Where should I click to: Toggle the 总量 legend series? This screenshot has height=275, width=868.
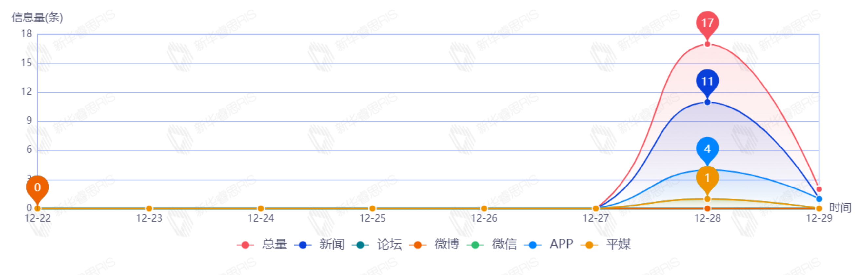coord(263,244)
